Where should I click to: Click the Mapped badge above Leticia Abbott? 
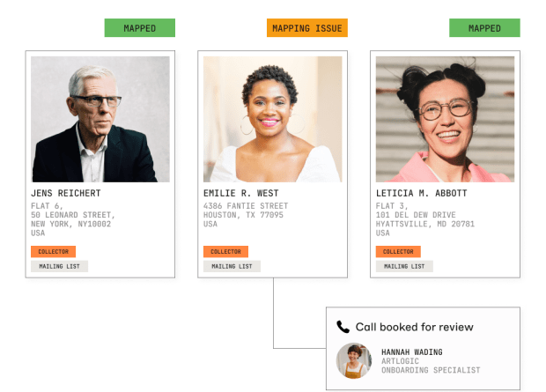coord(484,28)
